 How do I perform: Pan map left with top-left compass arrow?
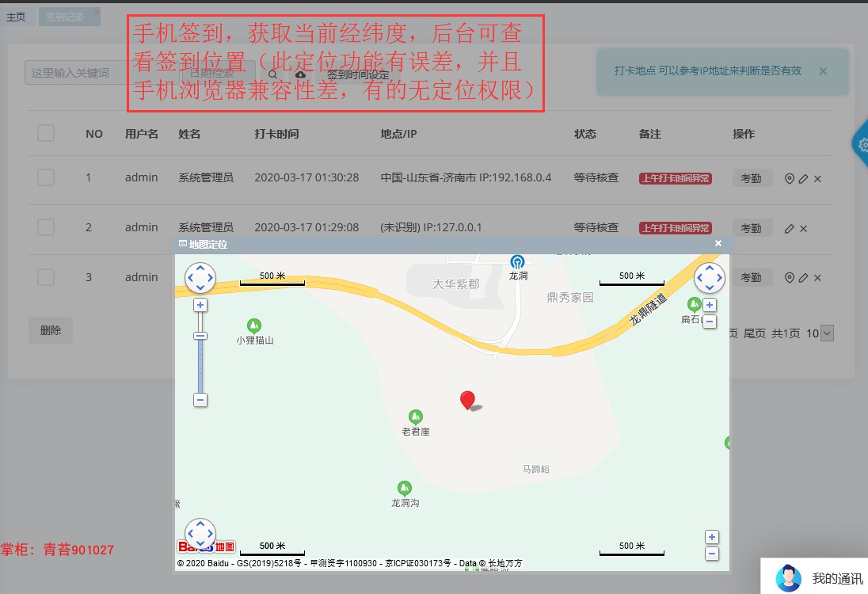190,278
